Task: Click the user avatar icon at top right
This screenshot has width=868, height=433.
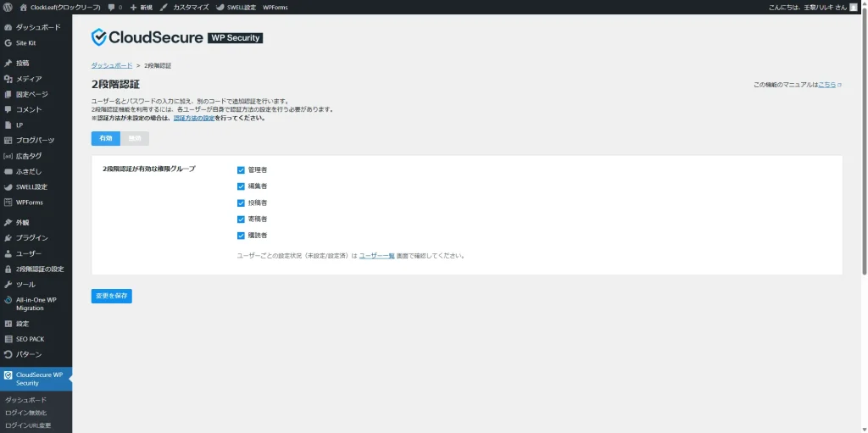Action: click(x=854, y=7)
